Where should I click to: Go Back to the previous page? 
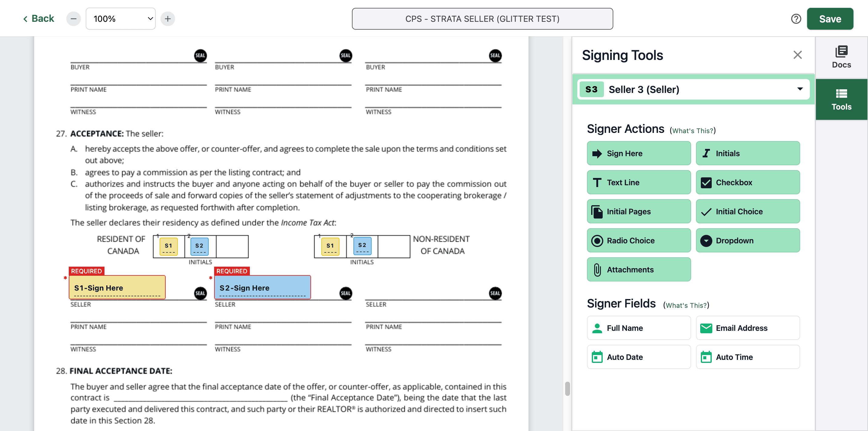pos(38,18)
